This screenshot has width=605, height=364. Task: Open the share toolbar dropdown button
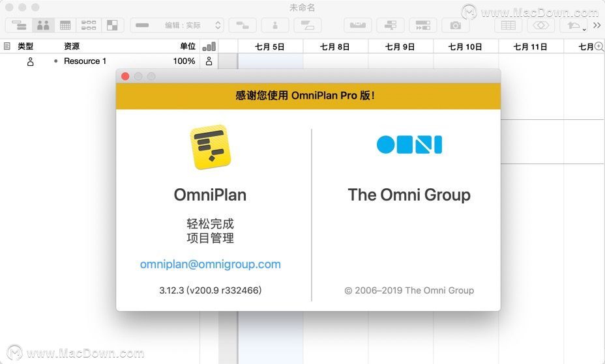click(x=575, y=25)
